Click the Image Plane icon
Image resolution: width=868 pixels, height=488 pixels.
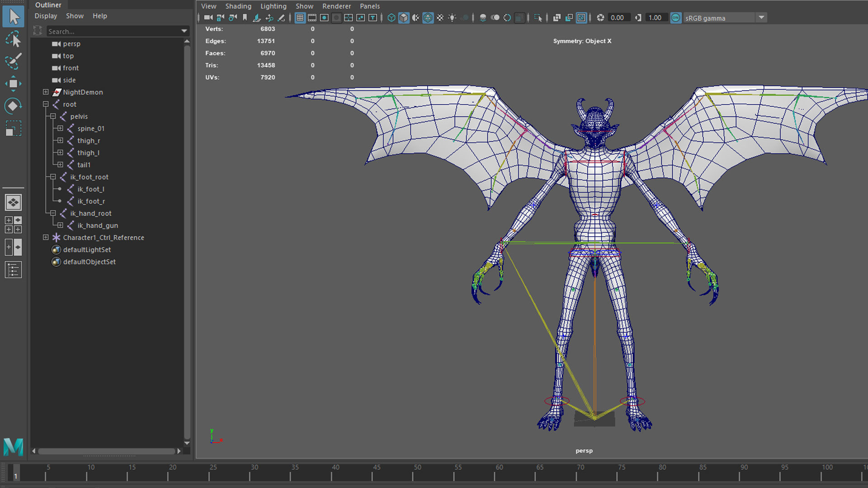(x=257, y=18)
